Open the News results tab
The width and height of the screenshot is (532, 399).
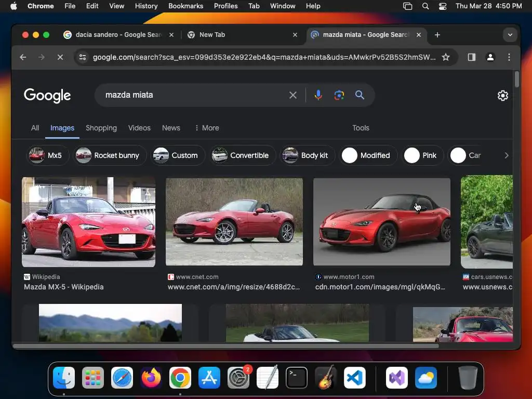click(x=171, y=128)
